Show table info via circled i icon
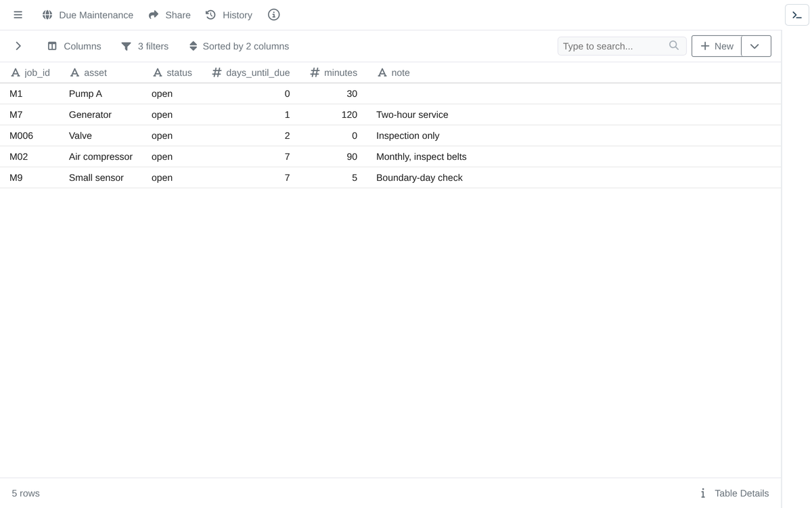Image resolution: width=812 pixels, height=508 pixels. 273,15
